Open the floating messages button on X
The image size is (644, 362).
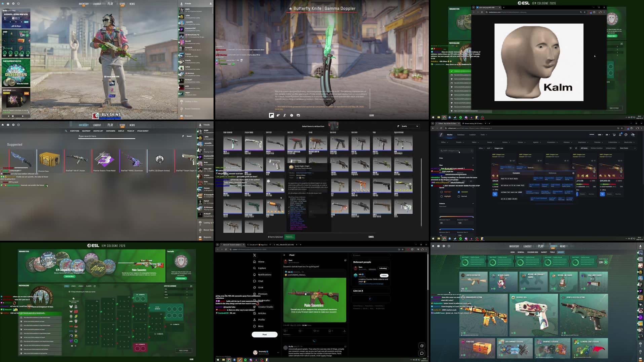point(422,353)
